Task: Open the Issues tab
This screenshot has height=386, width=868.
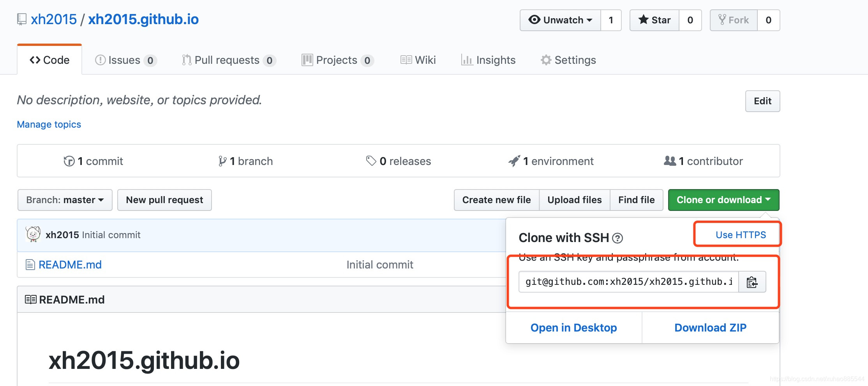Action: [126, 60]
